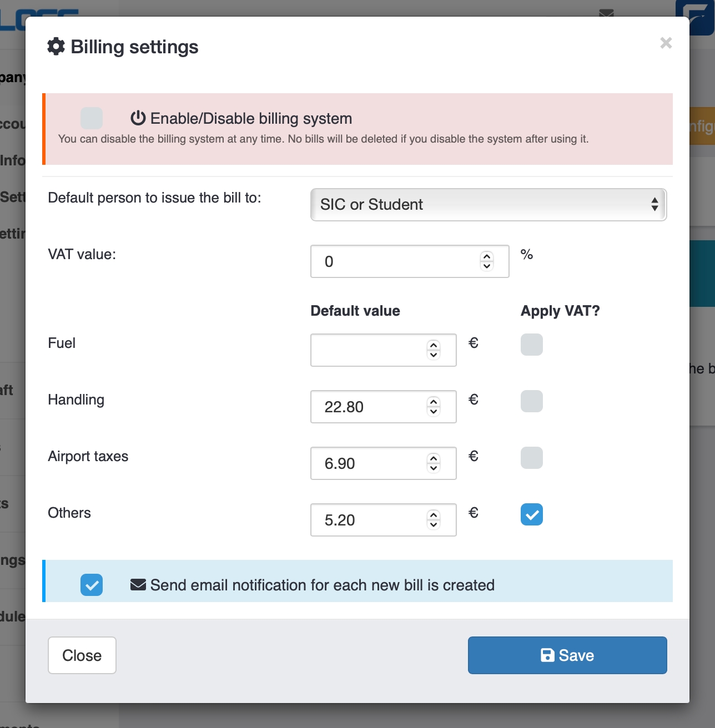This screenshot has width=715, height=728.
Task: Focus the empty Fuel default value field
Action: click(367, 350)
